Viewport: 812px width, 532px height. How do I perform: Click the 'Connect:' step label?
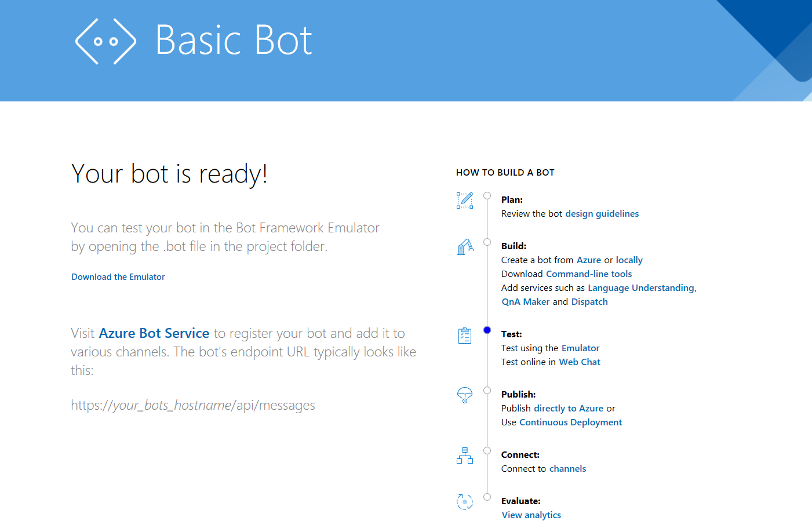(520, 455)
